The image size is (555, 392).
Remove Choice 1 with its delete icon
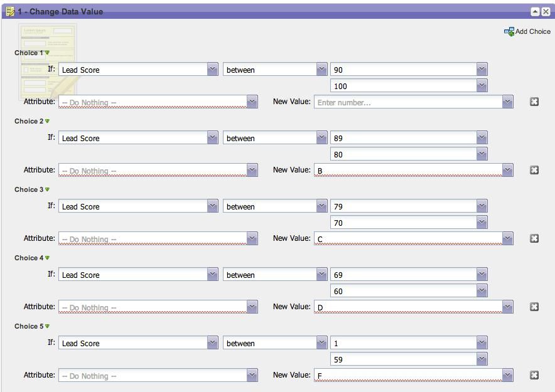point(534,102)
